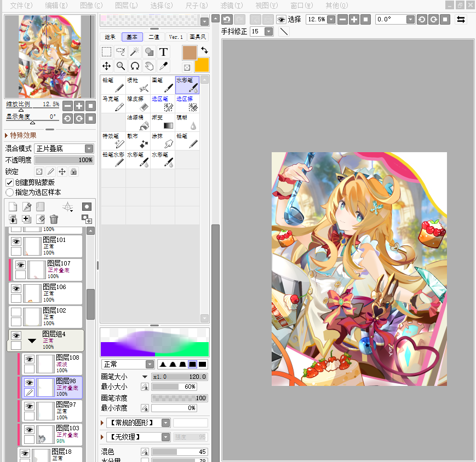Select the 特效笔 effect pen tool

pos(113,141)
